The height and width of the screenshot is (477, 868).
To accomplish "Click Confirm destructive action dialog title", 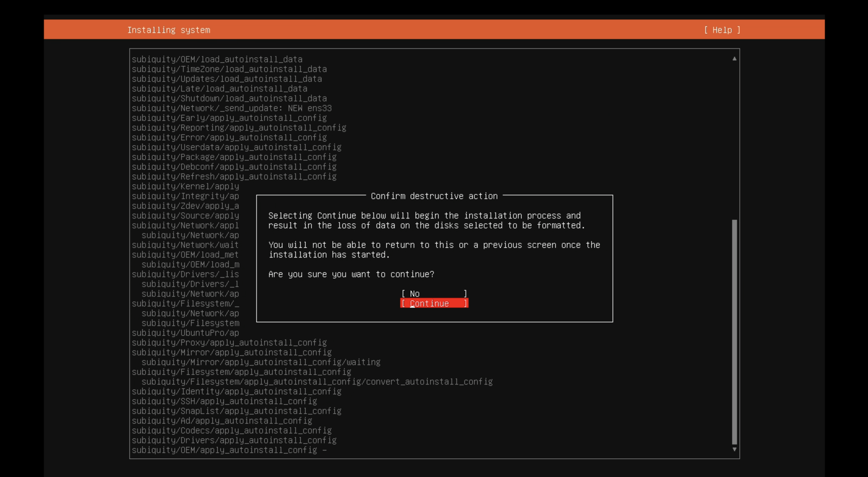I will tap(434, 196).
